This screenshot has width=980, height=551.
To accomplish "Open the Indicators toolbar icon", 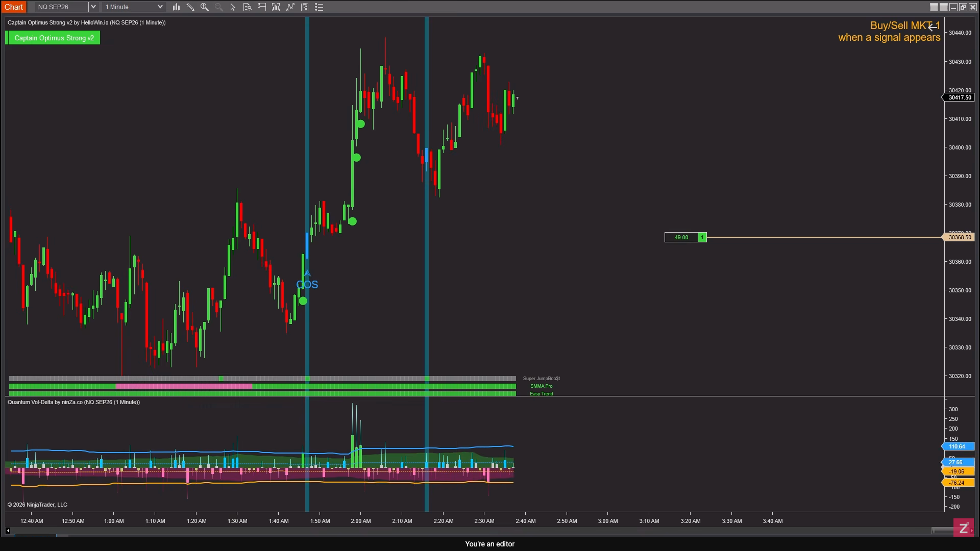I will point(290,7).
